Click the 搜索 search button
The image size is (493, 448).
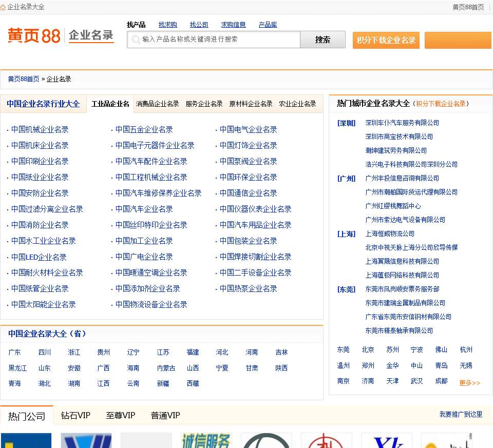coord(323,39)
